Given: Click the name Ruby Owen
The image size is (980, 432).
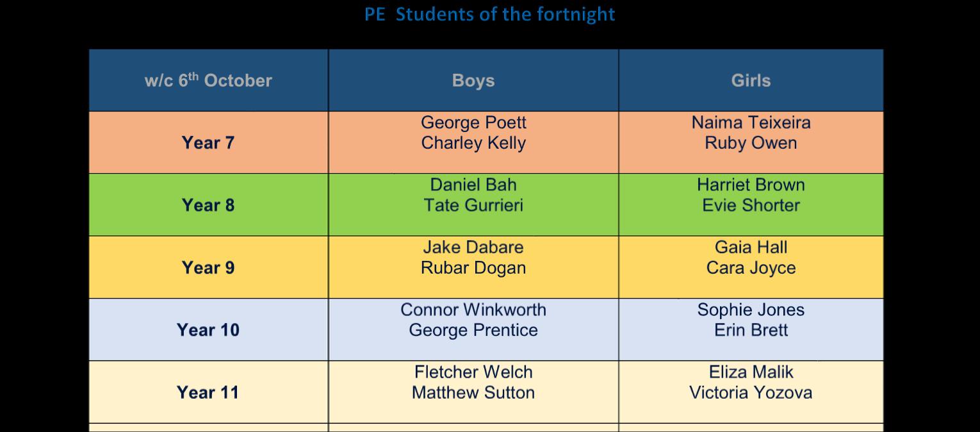Looking at the screenshot, I should point(751,143).
